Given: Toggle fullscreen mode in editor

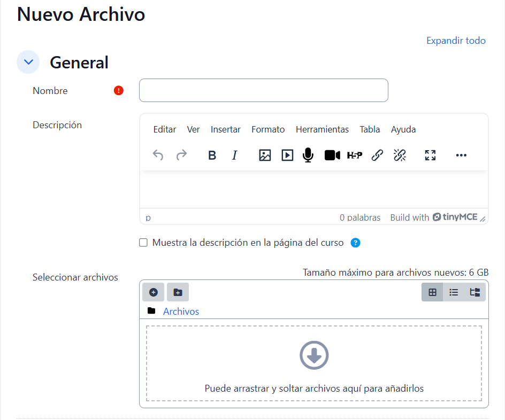Looking at the screenshot, I should pos(430,155).
